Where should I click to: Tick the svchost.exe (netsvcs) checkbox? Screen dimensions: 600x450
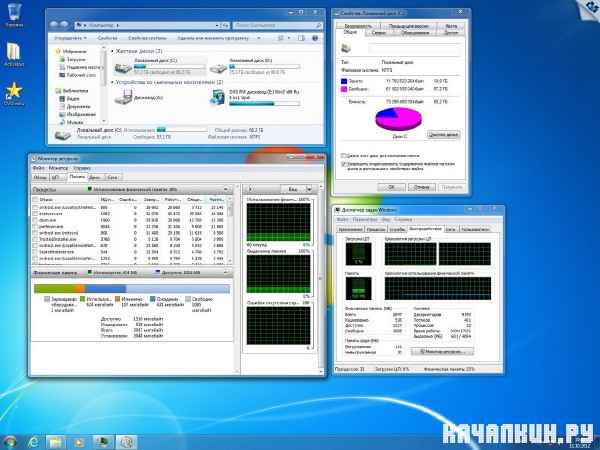point(35,233)
